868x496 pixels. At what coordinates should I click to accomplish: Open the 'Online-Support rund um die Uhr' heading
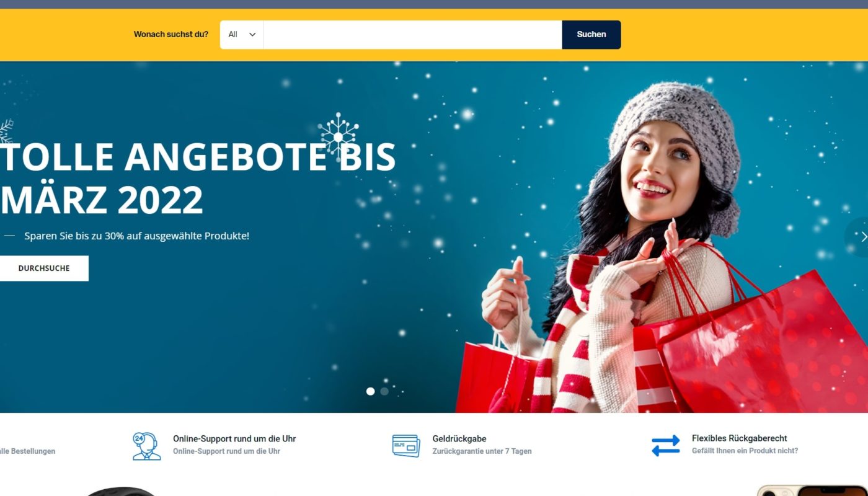[234, 438]
